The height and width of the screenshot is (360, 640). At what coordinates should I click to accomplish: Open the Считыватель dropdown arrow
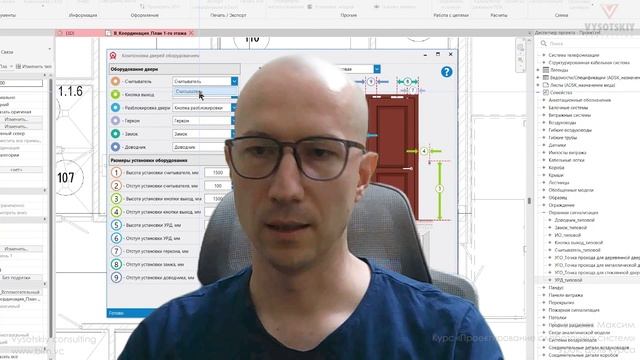pos(234,81)
